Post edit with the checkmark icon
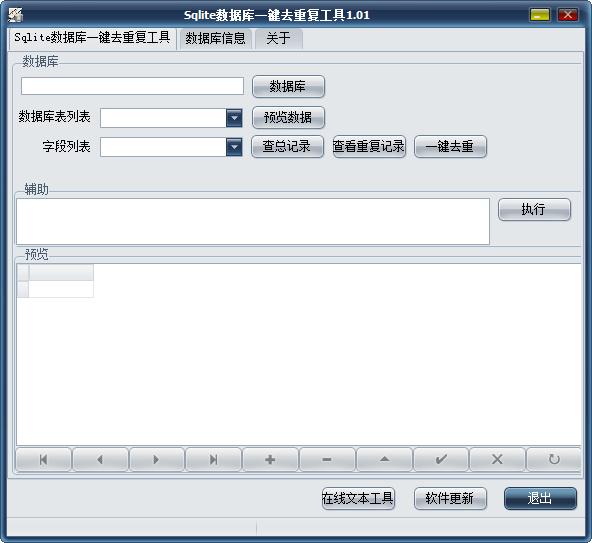 (441, 459)
